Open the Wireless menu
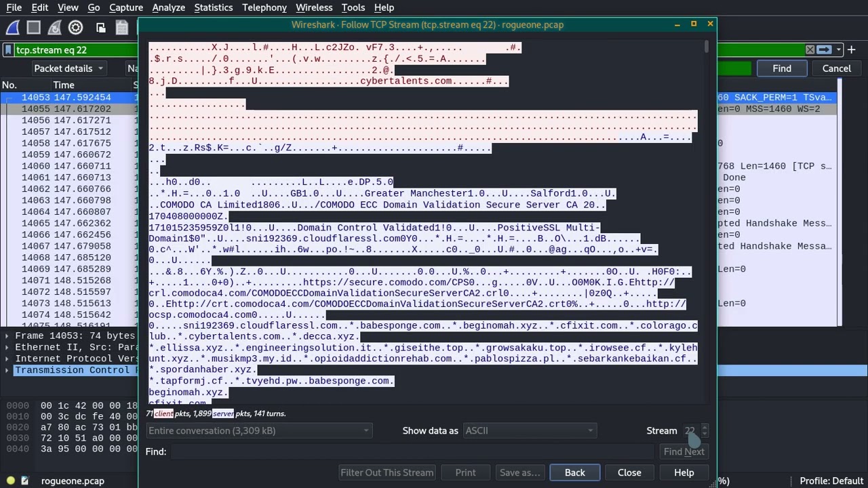Image resolution: width=868 pixels, height=488 pixels. 314,7
